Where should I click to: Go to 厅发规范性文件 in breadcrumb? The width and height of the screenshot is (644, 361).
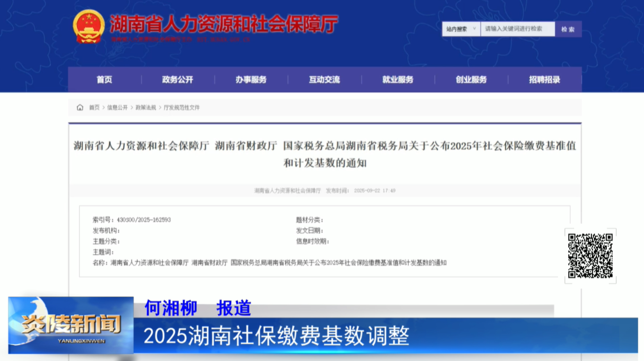pyautogui.click(x=182, y=107)
